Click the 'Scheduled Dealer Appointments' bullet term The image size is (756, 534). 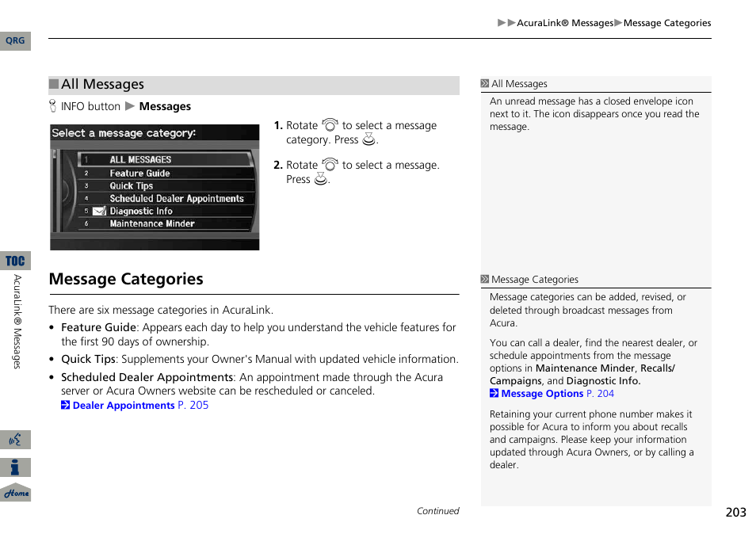147,377
